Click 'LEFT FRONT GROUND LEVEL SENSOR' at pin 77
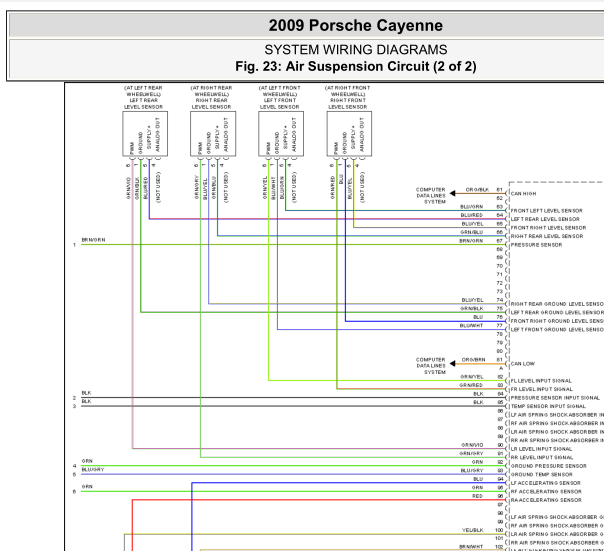604x551 pixels. click(x=557, y=329)
